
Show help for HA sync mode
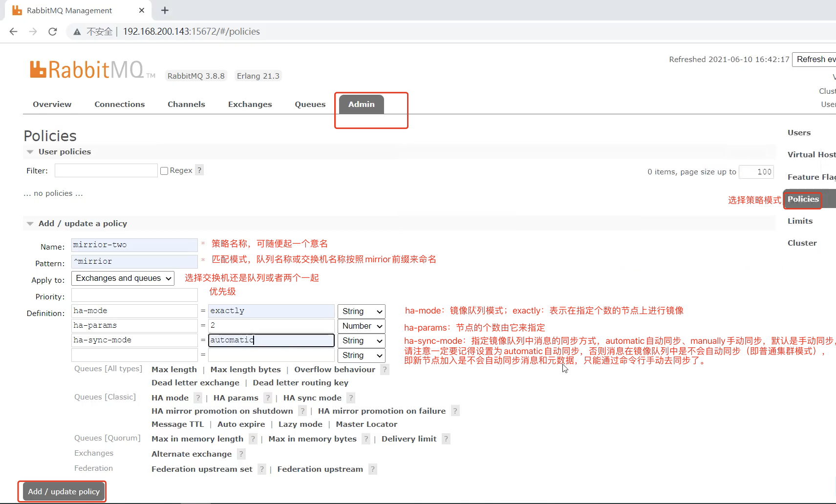[x=351, y=398]
